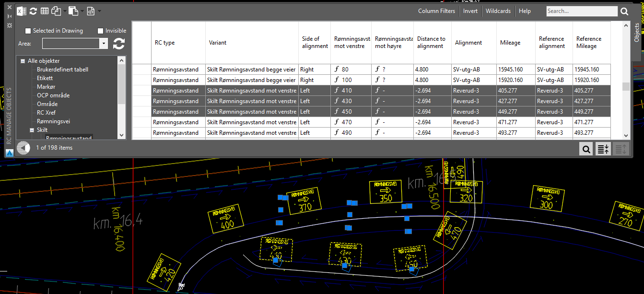Collapse the Alle objekter tree node
Image resolution: width=644 pixels, height=294 pixels.
[x=23, y=61]
